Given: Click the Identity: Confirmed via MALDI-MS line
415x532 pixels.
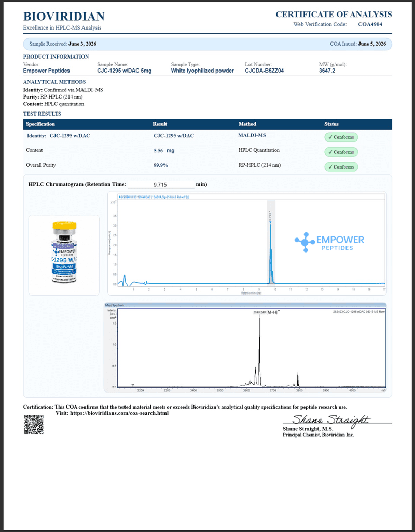Looking at the screenshot, I should coord(63,90).
